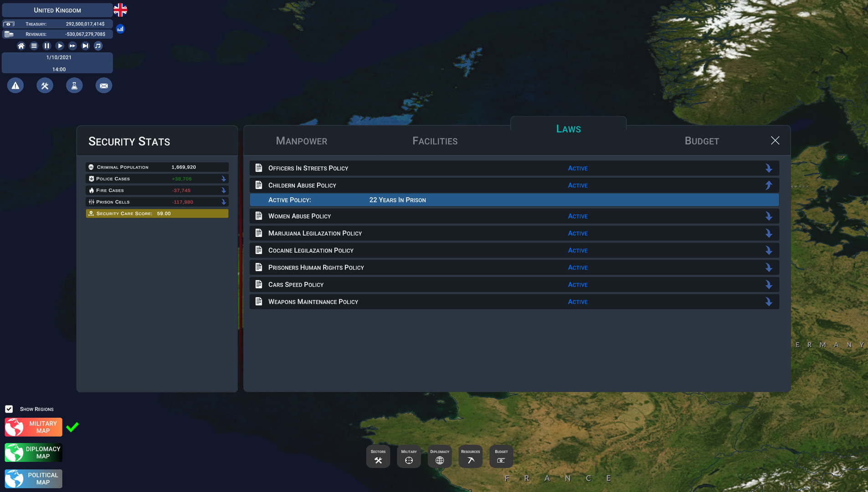Open the construction tools icon
The height and width of the screenshot is (492, 868).
coord(45,86)
